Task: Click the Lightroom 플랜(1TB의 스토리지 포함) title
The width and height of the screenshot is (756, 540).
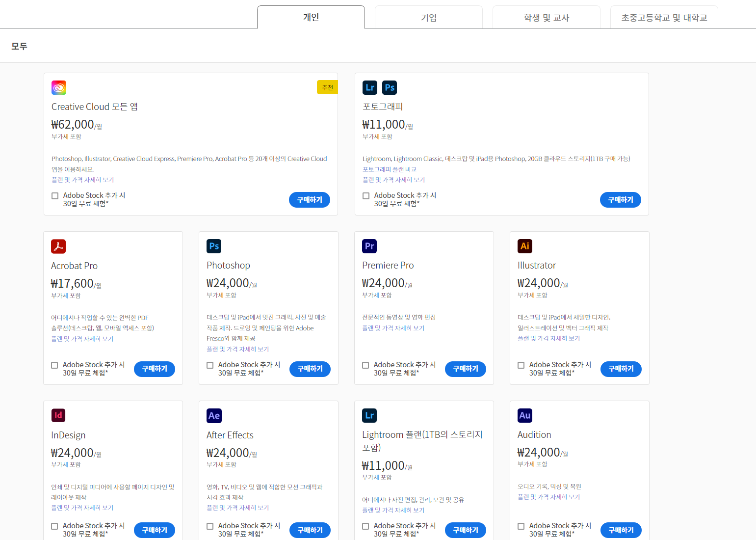Action: (422, 441)
